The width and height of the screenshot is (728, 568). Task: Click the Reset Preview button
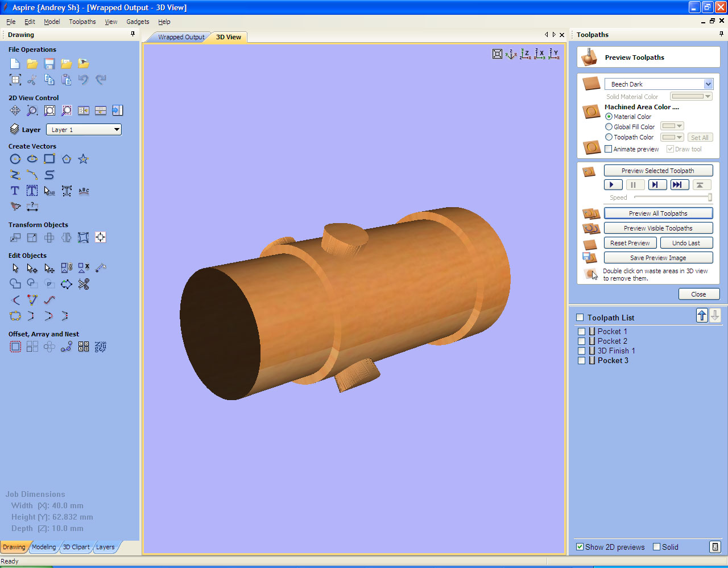pos(630,243)
